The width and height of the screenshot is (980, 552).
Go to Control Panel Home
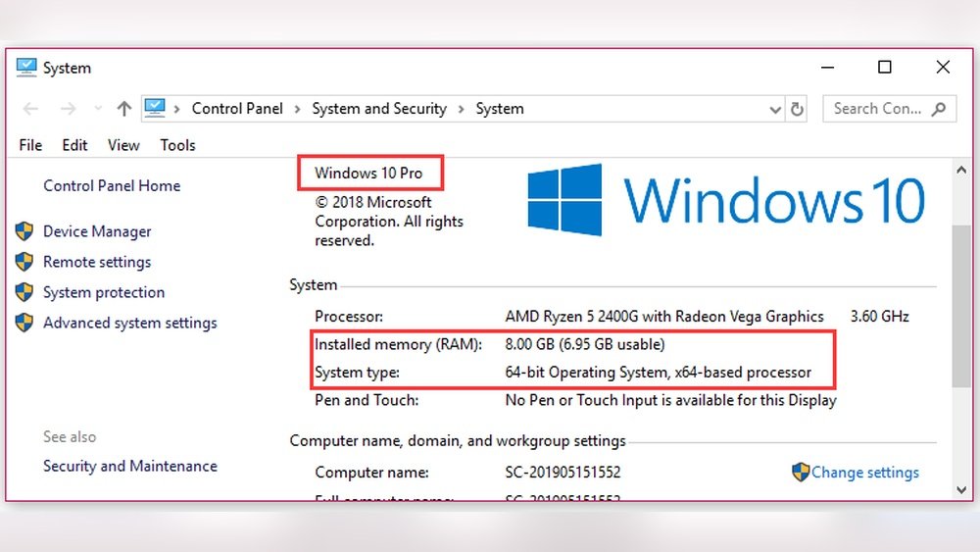pos(112,185)
